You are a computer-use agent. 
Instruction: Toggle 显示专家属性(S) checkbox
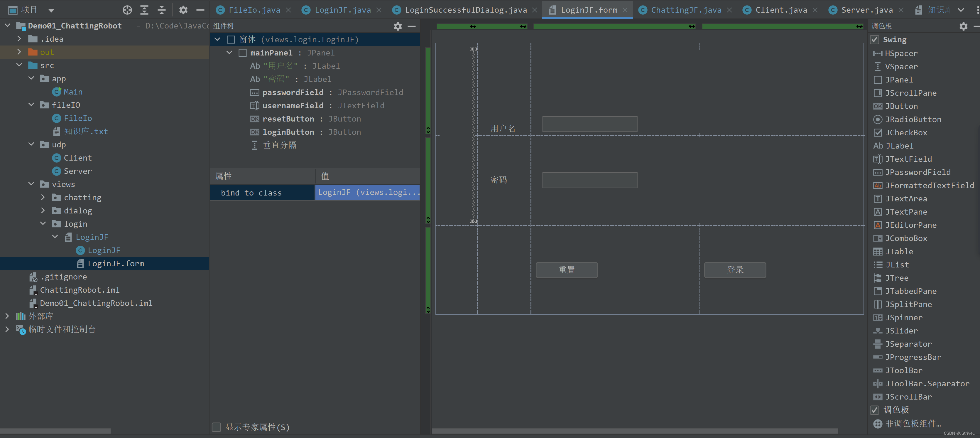coord(217,427)
